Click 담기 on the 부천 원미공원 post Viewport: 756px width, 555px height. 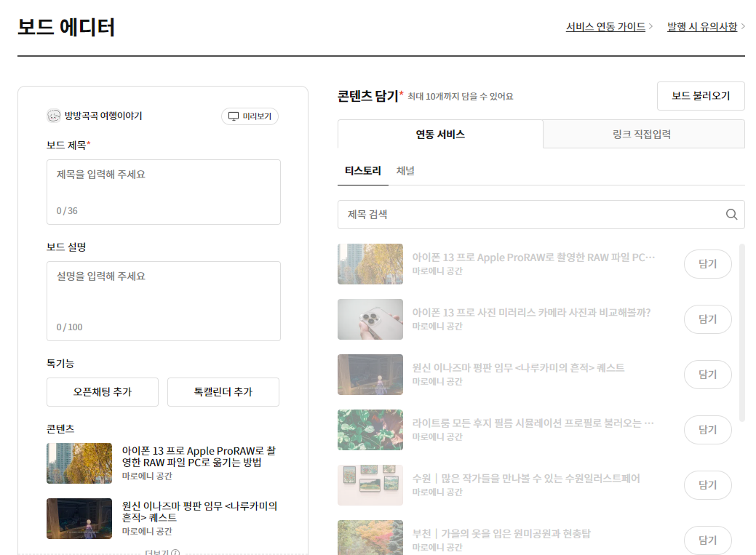[707, 540]
